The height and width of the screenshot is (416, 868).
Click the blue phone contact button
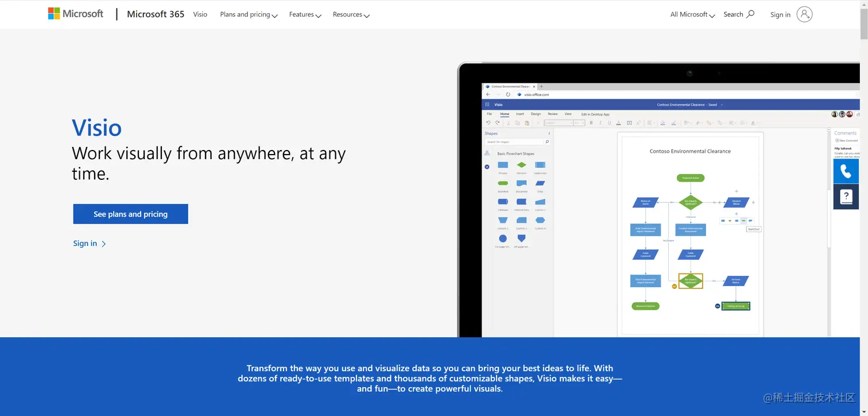click(846, 171)
